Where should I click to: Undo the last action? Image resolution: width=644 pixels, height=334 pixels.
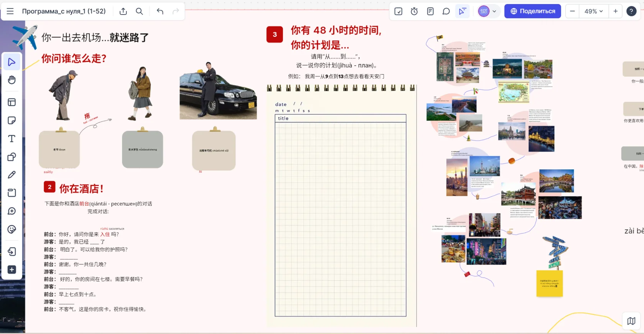[160, 11]
